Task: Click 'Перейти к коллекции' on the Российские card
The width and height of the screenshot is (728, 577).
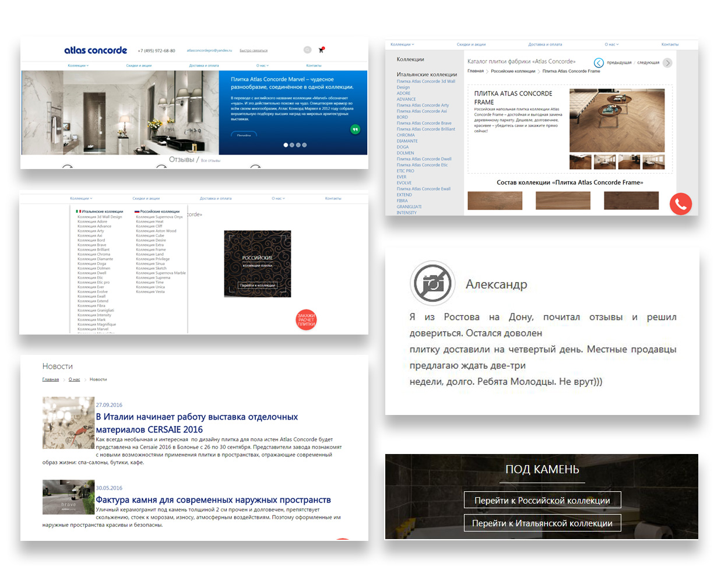Action: [x=257, y=286]
